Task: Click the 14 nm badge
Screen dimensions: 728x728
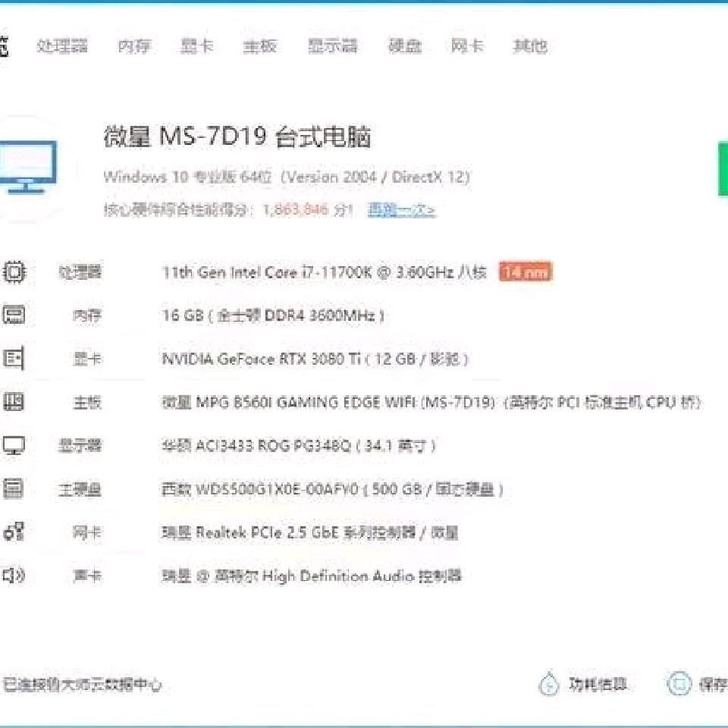Action: coord(526,272)
